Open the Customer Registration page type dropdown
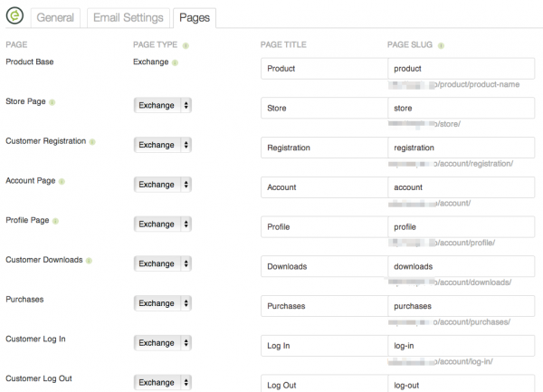This screenshot has height=392, width=543. 163,145
